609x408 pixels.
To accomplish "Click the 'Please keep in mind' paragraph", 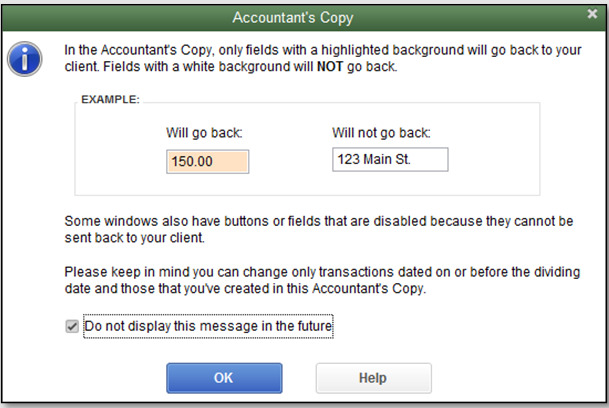I will [322, 280].
